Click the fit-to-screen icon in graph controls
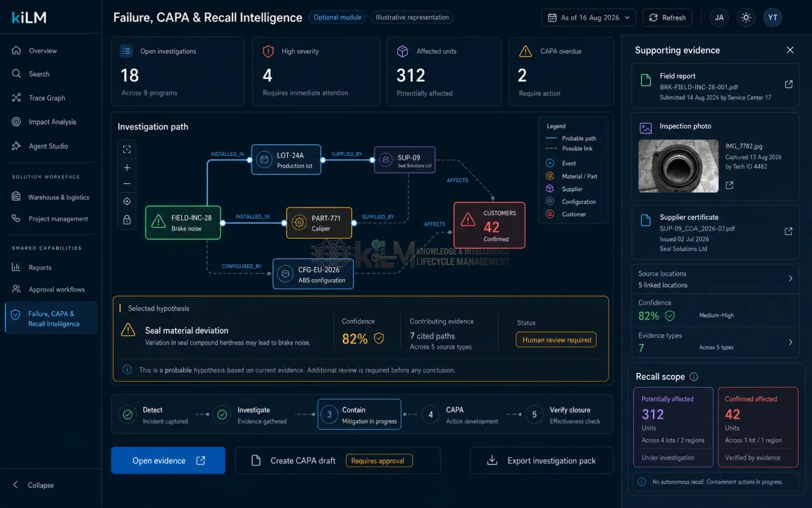Screen dimensions: 812x508 (x=127, y=149)
